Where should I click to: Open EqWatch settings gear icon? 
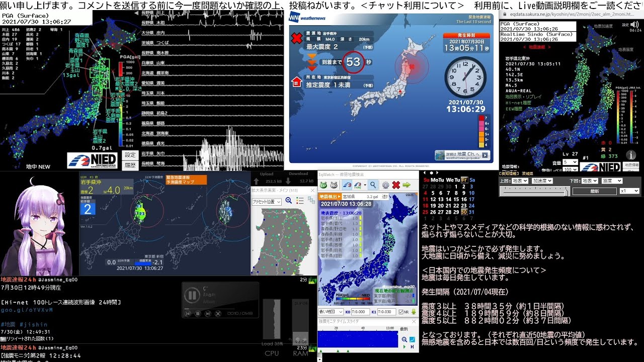[x=385, y=185]
